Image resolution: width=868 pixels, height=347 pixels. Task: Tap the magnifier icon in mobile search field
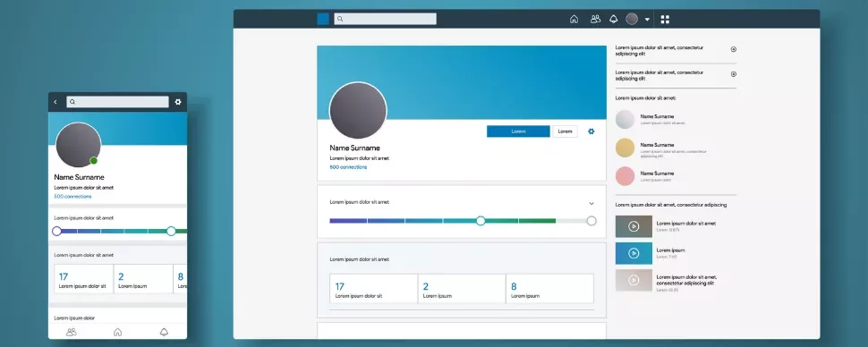72,102
